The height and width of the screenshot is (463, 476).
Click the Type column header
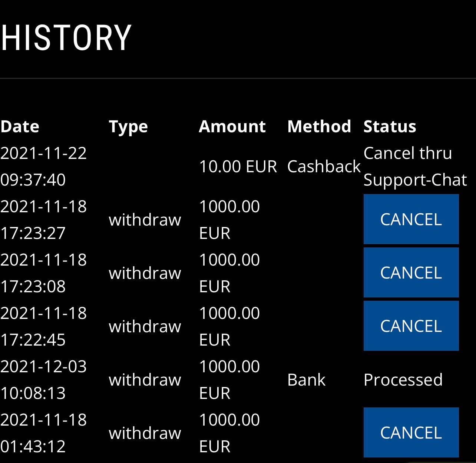tap(128, 127)
